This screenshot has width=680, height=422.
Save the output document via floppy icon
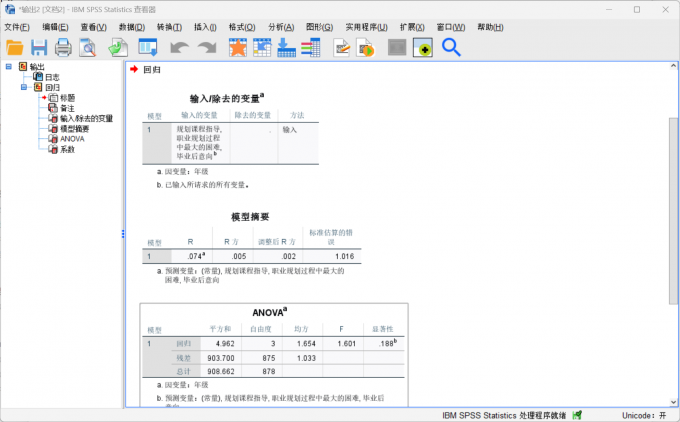tap(39, 47)
